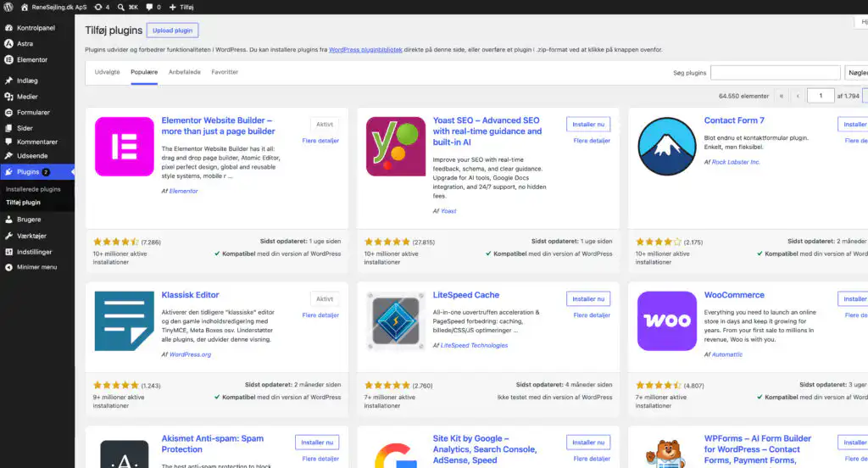Click the Yoast SEO plugin logo
This screenshot has width=868, height=468.
[x=396, y=147]
